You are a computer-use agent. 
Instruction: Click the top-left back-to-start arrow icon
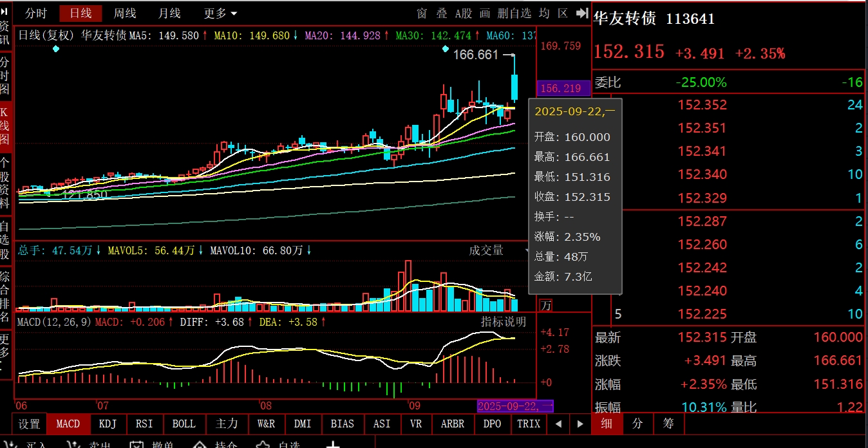5,12
